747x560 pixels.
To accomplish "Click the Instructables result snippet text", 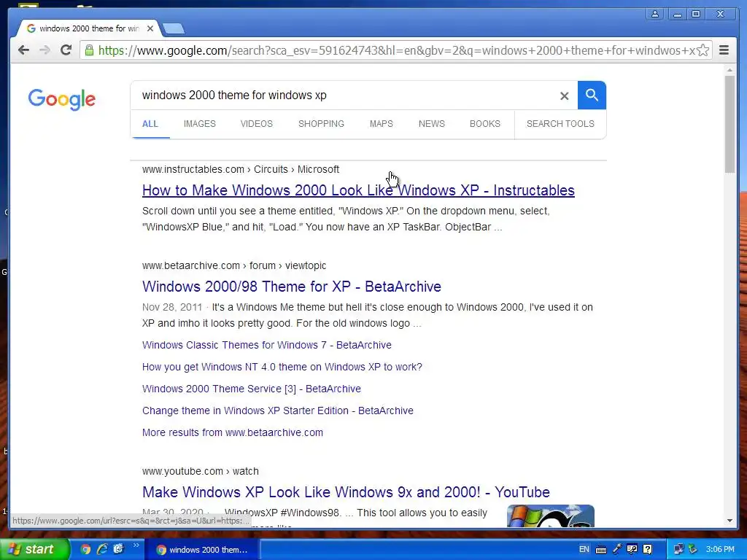I will (346, 219).
